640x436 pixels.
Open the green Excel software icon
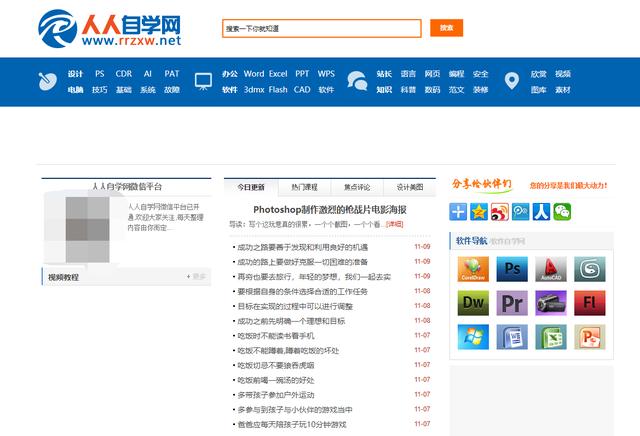click(x=551, y=337)
